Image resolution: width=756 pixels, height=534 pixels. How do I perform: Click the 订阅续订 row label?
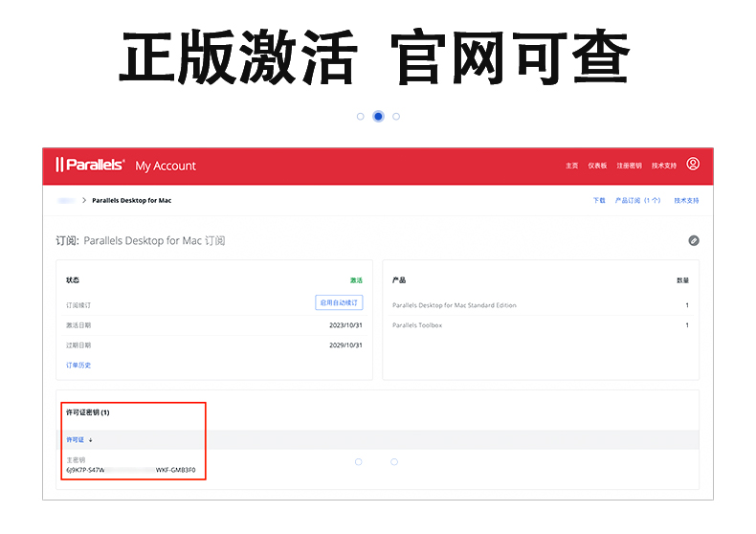click(78, 305)
